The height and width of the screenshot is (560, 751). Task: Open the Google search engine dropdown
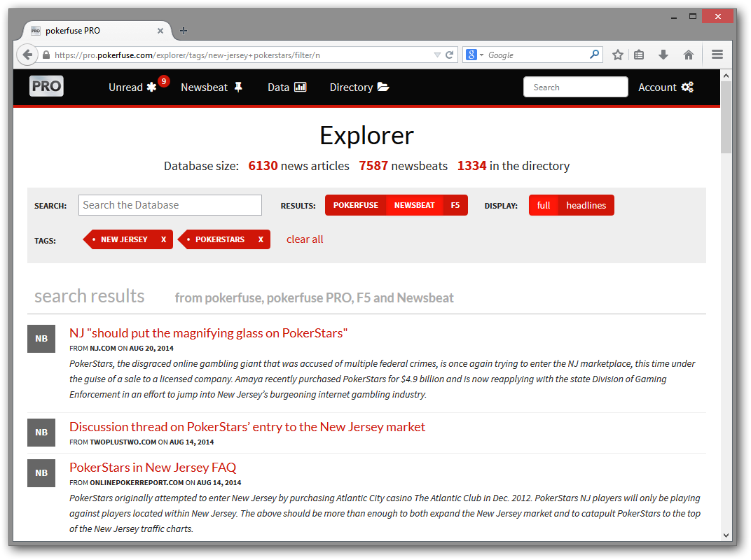[x=475, y=55]
